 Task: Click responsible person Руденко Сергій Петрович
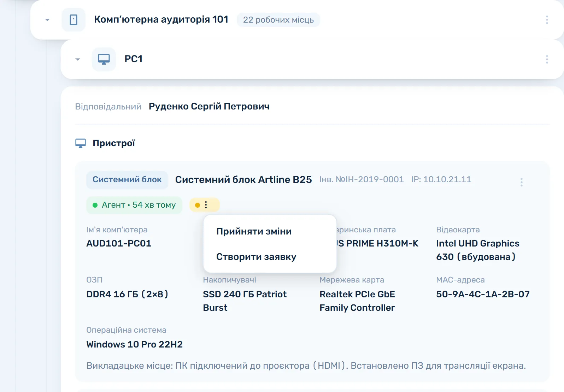pyautogui.click(x=209, y=106)
